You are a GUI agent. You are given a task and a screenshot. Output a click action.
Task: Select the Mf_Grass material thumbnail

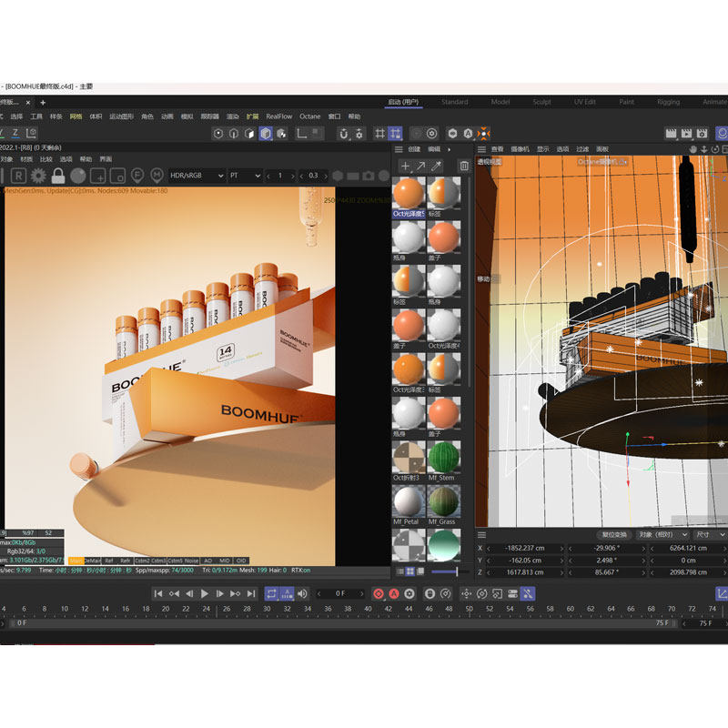pos(443,501)
